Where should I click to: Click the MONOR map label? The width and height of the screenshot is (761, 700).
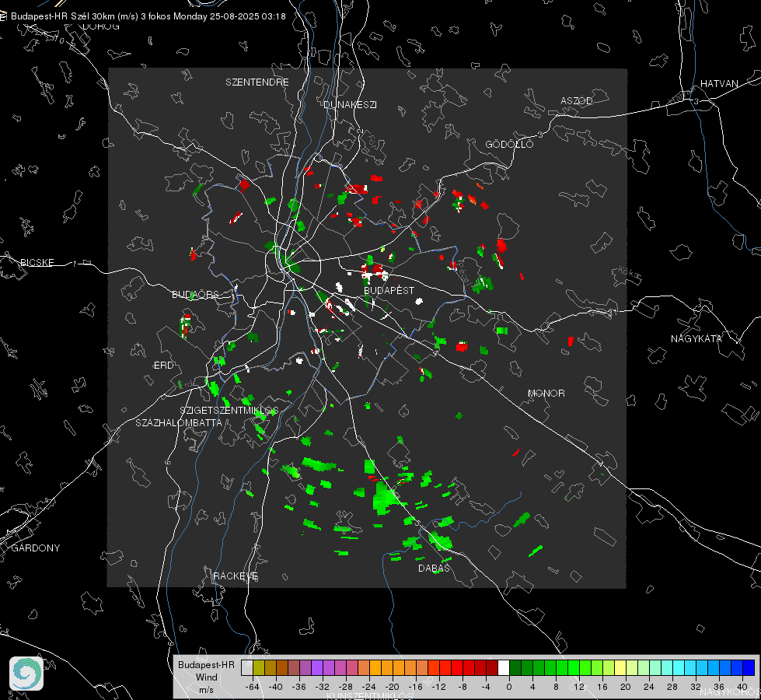(546, 394)
